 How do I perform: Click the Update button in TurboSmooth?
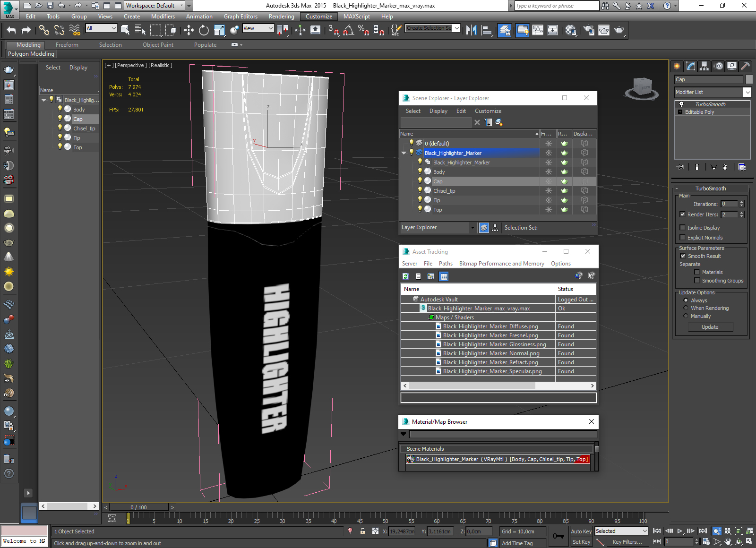(710, 327)
